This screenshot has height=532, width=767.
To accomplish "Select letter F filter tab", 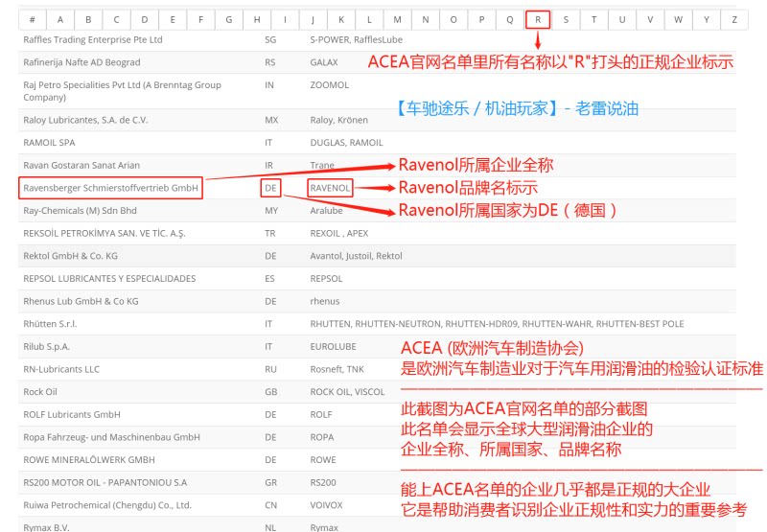I will (201, 19).
